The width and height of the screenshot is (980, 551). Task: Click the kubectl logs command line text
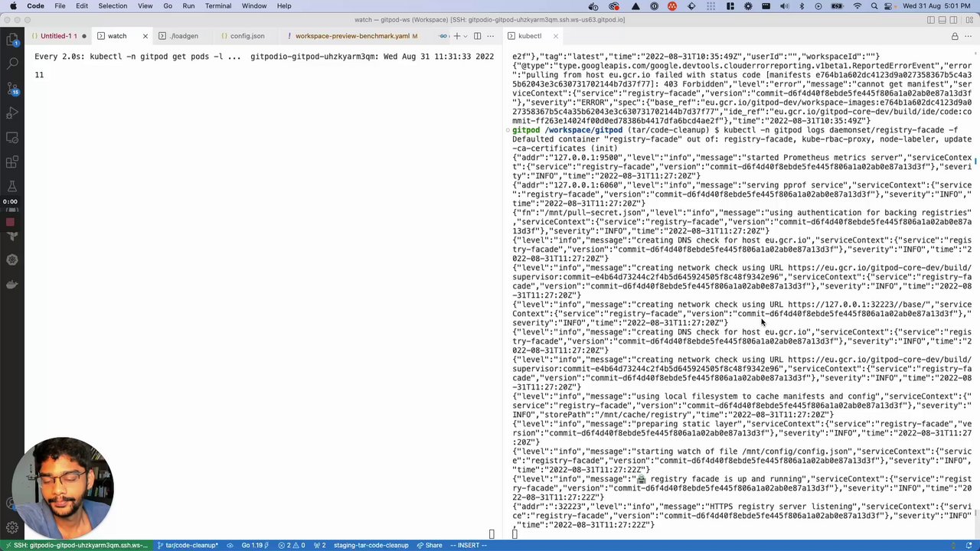840,130
